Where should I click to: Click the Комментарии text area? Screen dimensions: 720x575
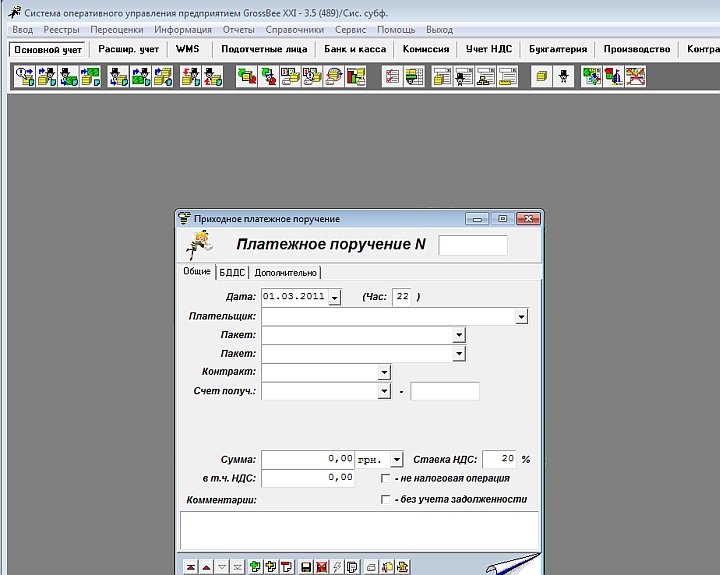[358, 530]
